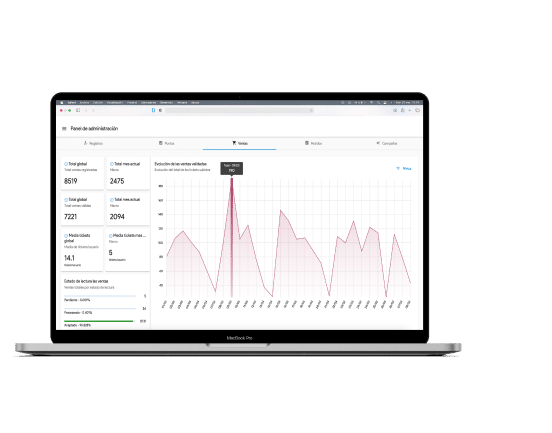Click the browser forward arrow
Screen dimensions: 552x433
93,110
